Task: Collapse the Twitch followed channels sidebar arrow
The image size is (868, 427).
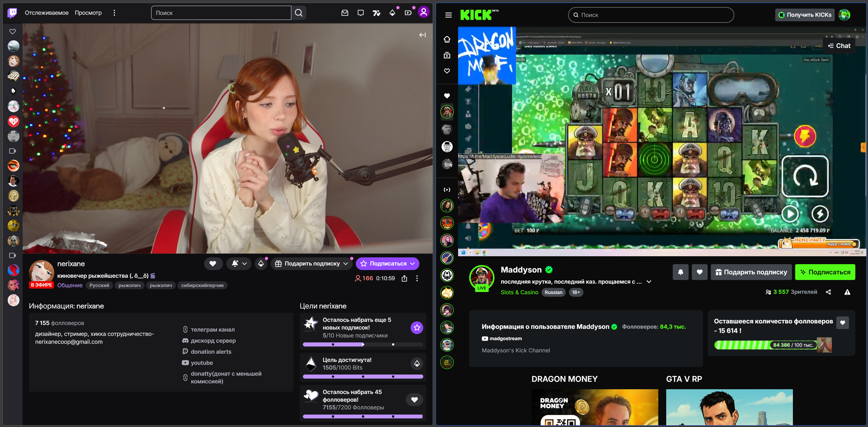Action: click(x=422, y=35)
